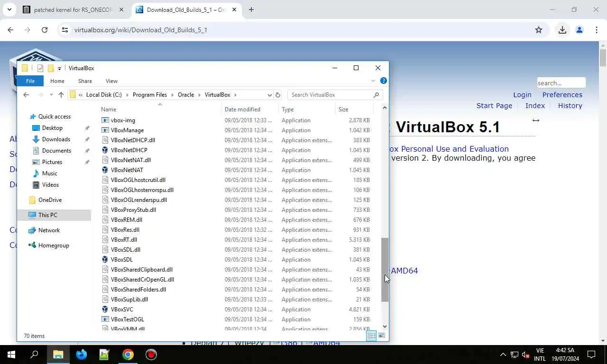The width and height of the screenshot is (607, 364).
Task: Select OneDrive in navigation pane
Action: point(50,200)
